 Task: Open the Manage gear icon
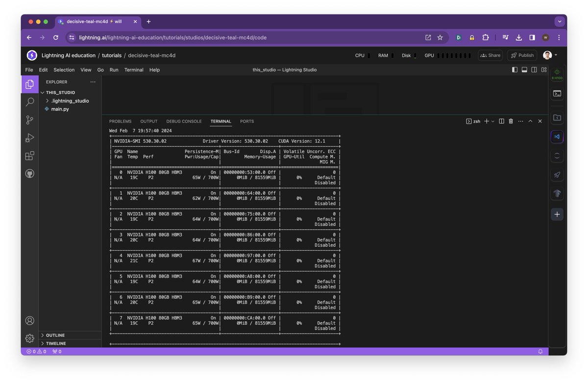coord(30,338)
